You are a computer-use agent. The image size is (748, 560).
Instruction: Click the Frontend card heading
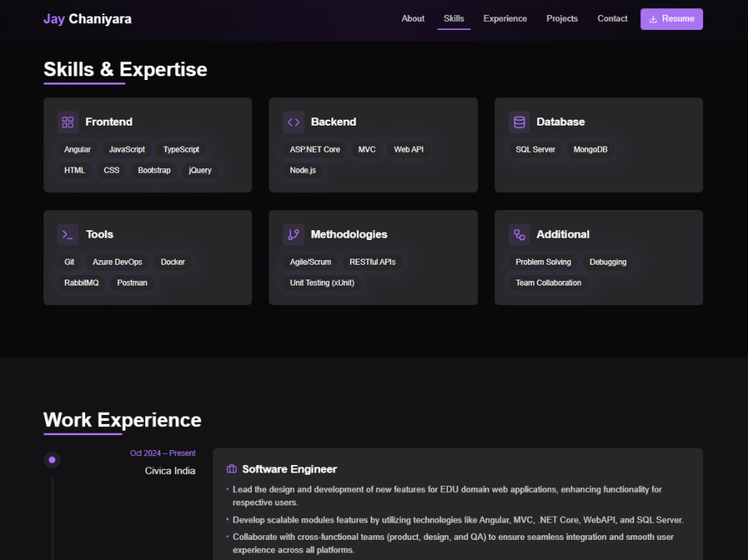[x=108, y=122]
